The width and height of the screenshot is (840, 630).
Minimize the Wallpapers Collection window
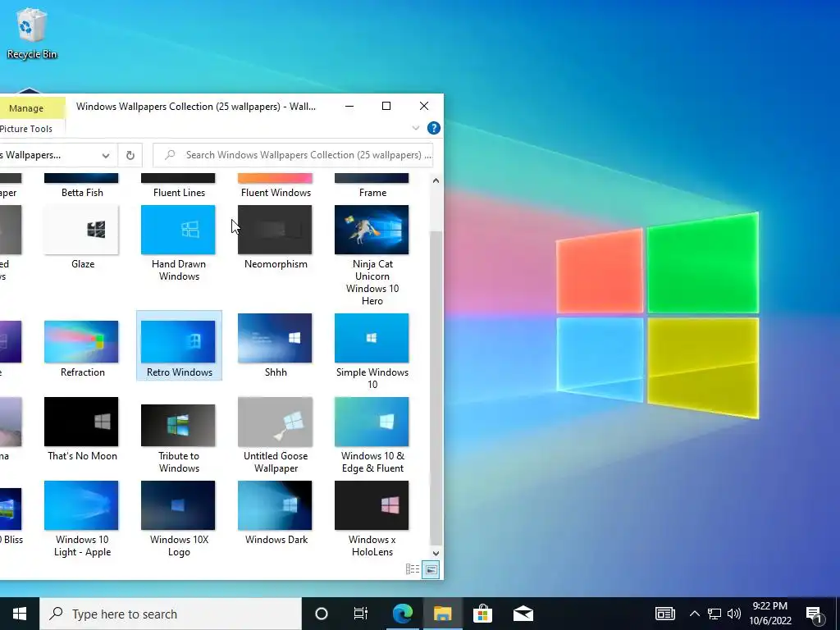point(349,106)
